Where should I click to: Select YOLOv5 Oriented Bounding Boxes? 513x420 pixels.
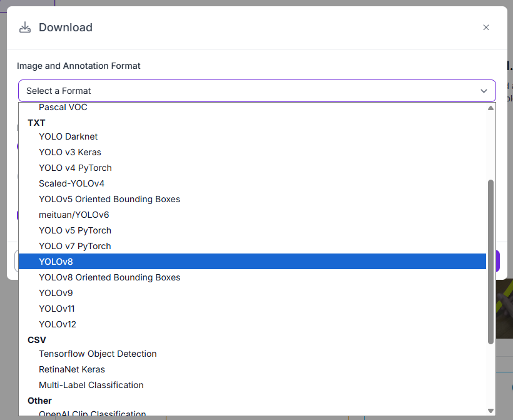(109, 199)
